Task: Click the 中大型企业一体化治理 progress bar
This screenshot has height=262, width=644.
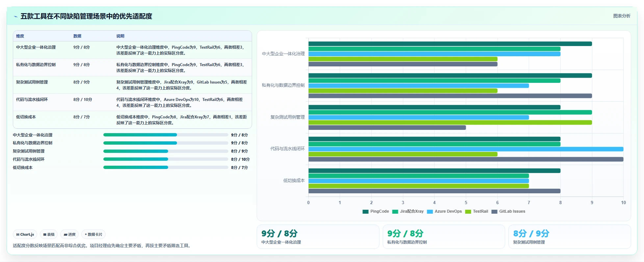Action: point(166,135)
